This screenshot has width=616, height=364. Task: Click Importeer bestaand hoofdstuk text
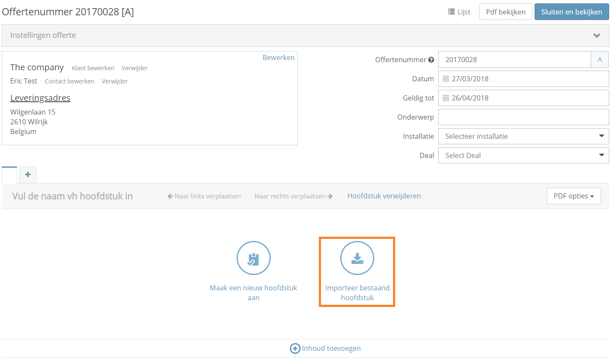click(x=357, y=293)
